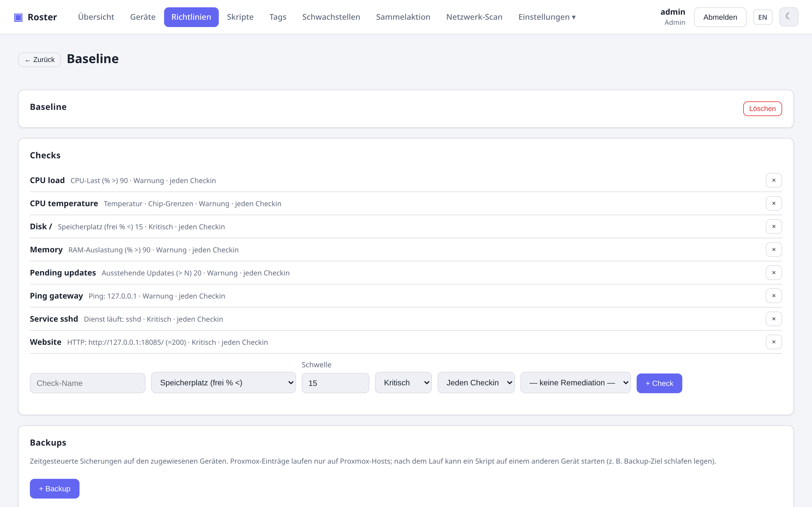Expand the keine Remediation dropdown

(x=575, y=383)
